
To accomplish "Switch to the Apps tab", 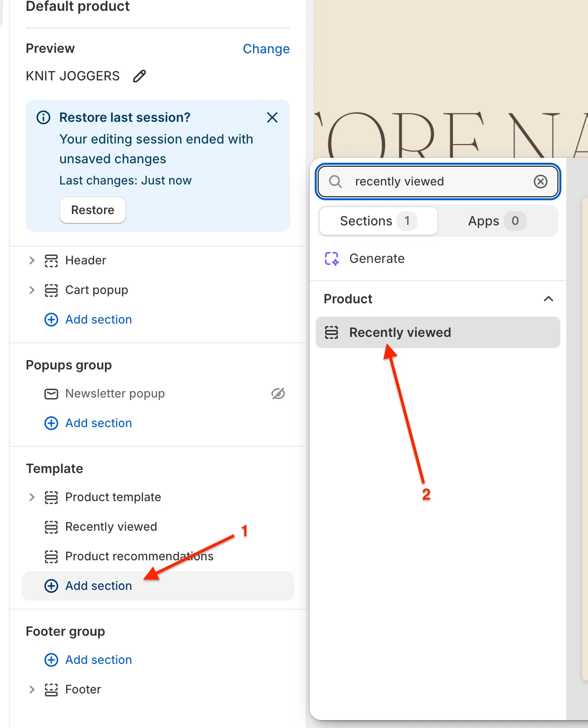I will [498, 221].
